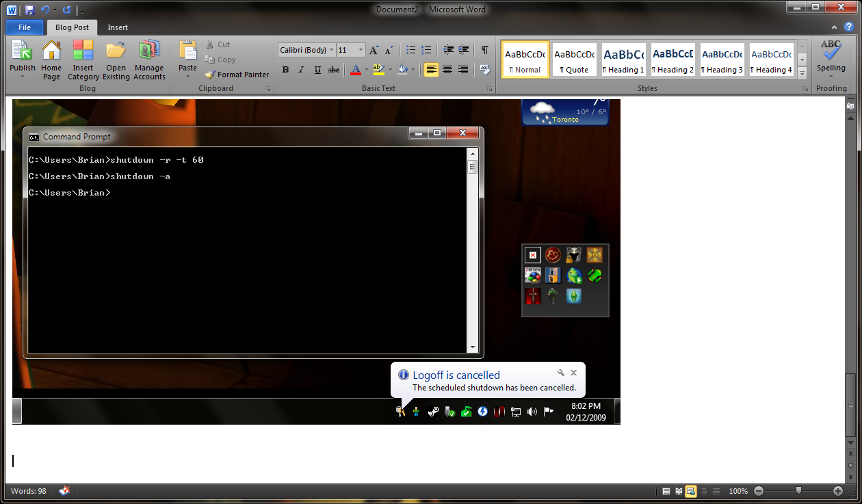Toggle Bold formatting
862x504 pixels.
coord(285,69)
